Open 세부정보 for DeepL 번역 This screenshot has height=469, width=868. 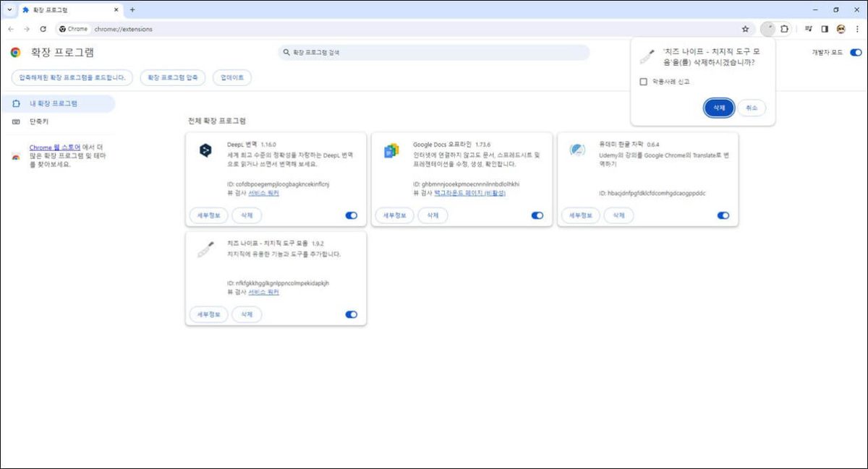208,215
